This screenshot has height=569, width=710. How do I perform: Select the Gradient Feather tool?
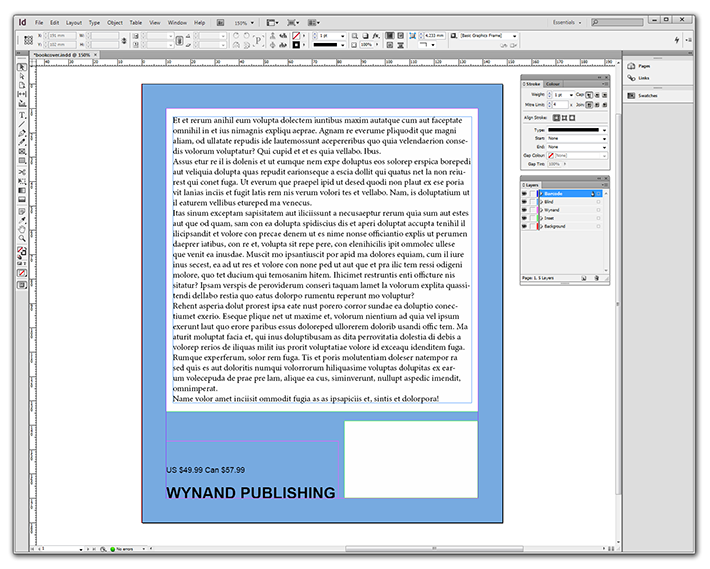22,199
